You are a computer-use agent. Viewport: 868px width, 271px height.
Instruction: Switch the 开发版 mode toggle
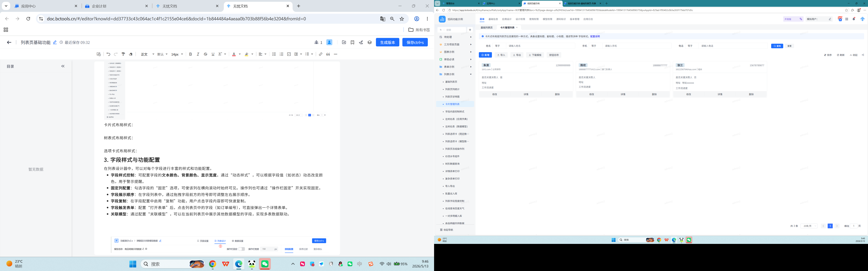[x=793, y=19]
